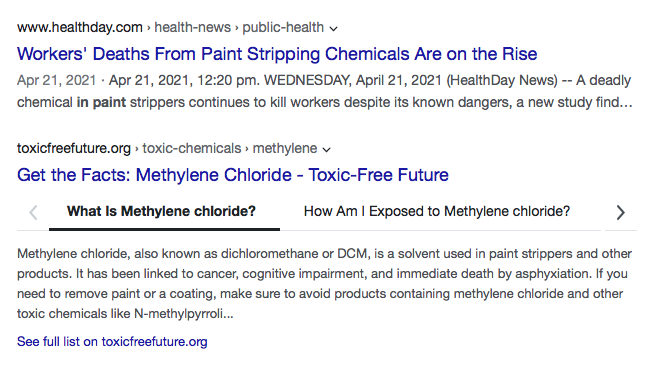Click the Apr 21, 2021 result date
This screenshot has width=665, height=378.
[x=56, y=80]
